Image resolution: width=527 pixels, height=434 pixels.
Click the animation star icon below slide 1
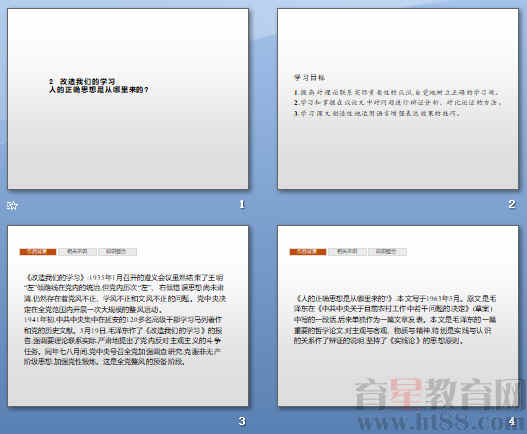[12, 205]
